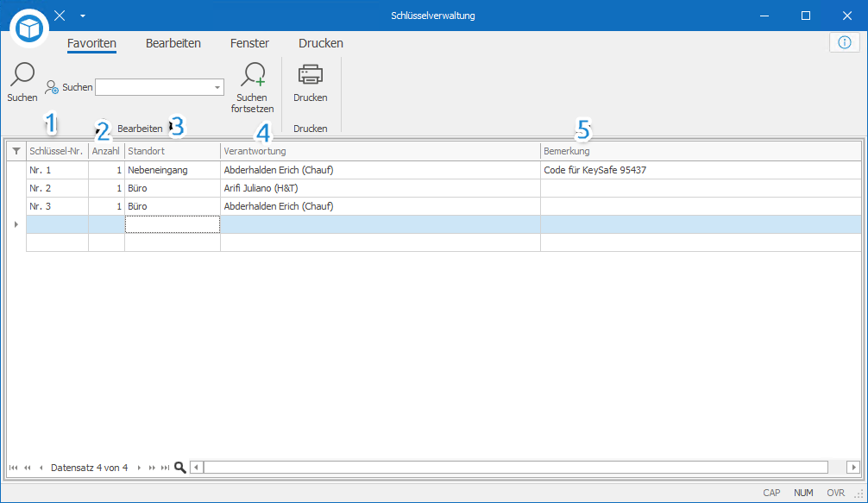Select Abderhalden Erich cell in row Nr. 3
868x503 pixels.
pos(381,206)
